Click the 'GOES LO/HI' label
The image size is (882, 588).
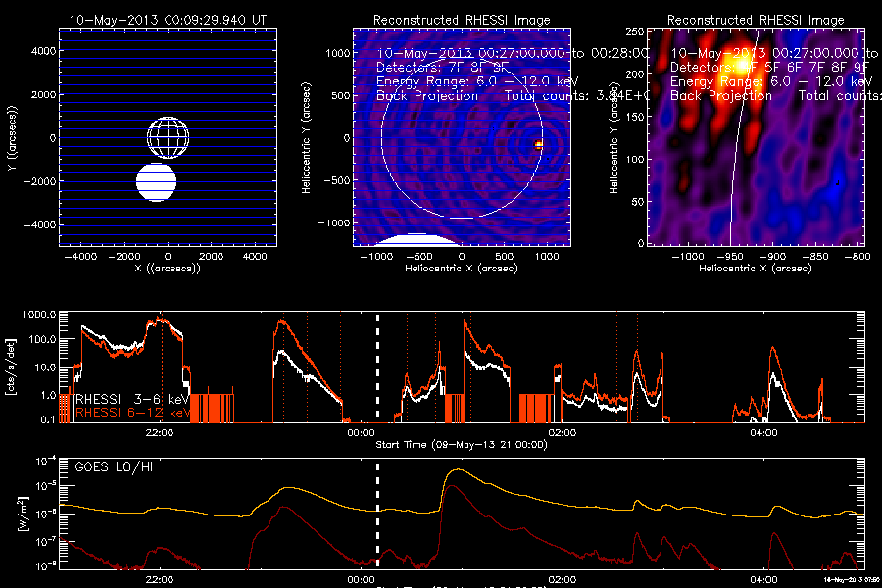[115, 467]
